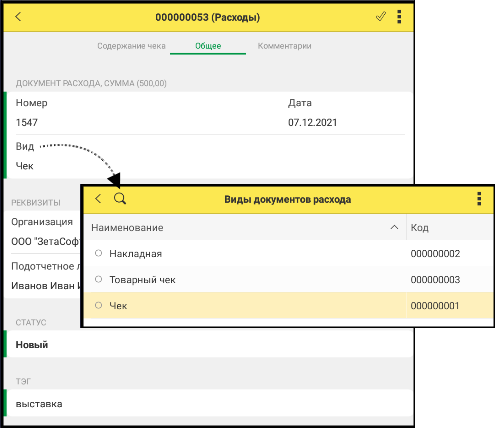Go back from Виды документов расхода list
The height and width of the screenshot is (434, 501).
98,199
